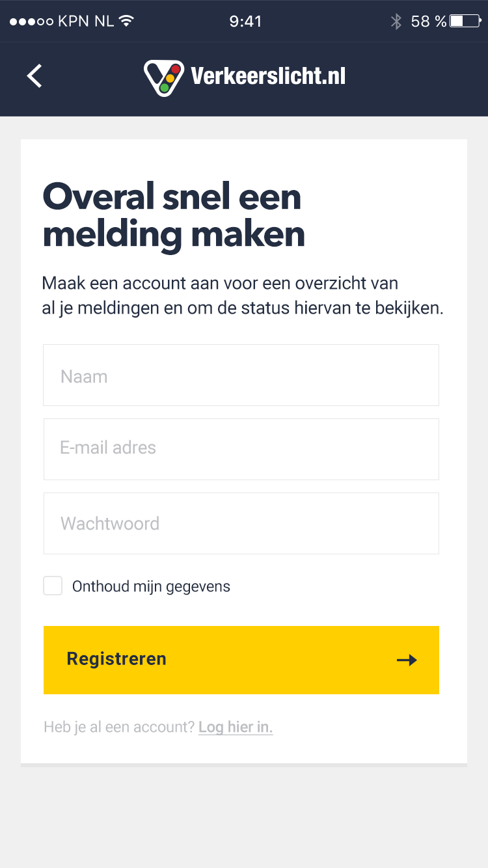
Task: Click the arrow icon on Registreren button
Action: click(407, 660)
